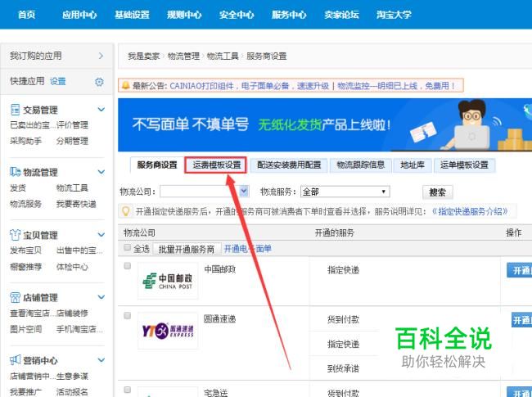Check the 圆通速递 row checkbox
The image size is (532, 397).
coord(127,316)
